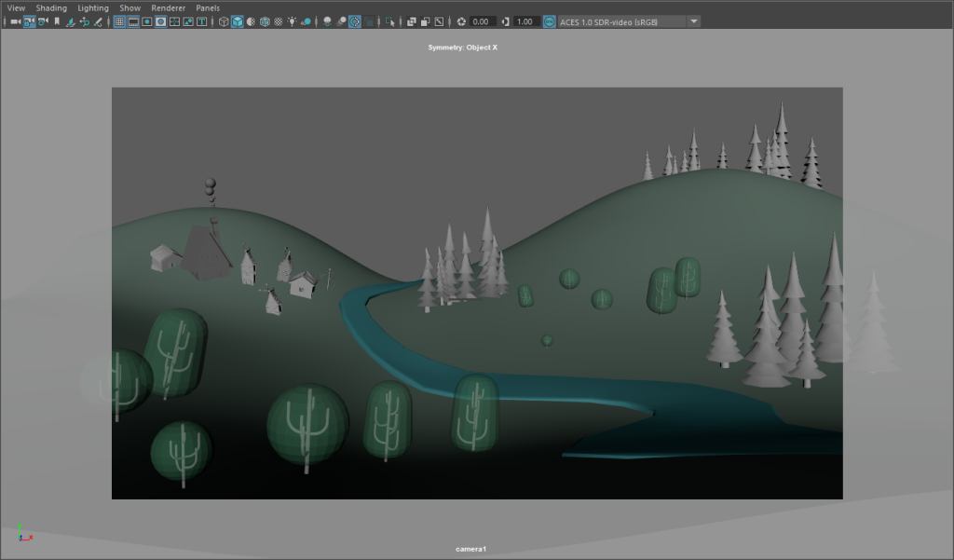954x560 pixels.
Task: Open the Renderer menu
Action: (x=168, y=7)
